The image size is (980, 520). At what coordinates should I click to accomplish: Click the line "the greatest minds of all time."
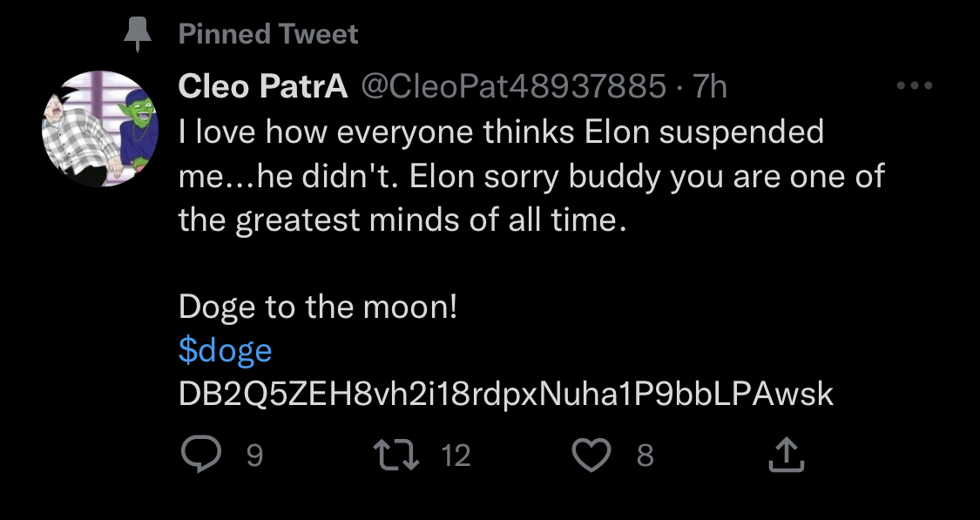click(402, 219)
